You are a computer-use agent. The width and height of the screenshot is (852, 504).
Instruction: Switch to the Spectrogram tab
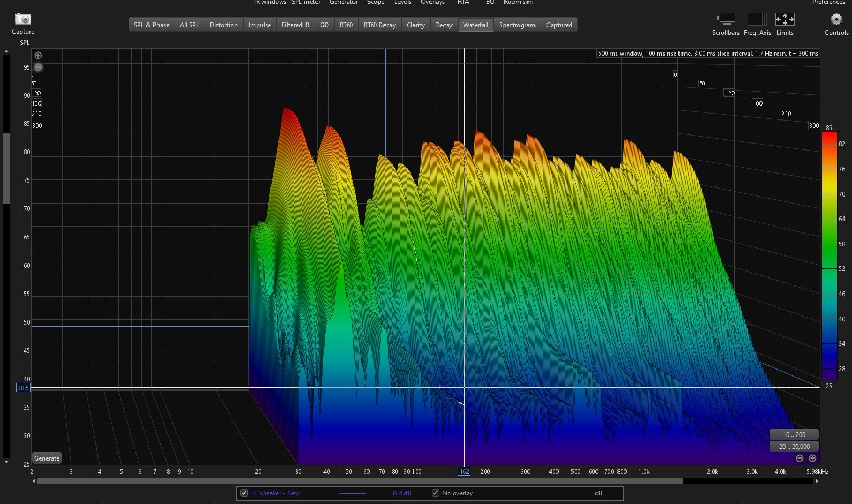click(517, 25)
